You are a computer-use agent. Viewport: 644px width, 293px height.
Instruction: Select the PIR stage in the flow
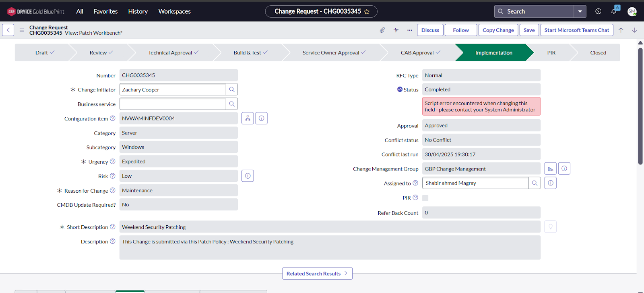point(551,52)
